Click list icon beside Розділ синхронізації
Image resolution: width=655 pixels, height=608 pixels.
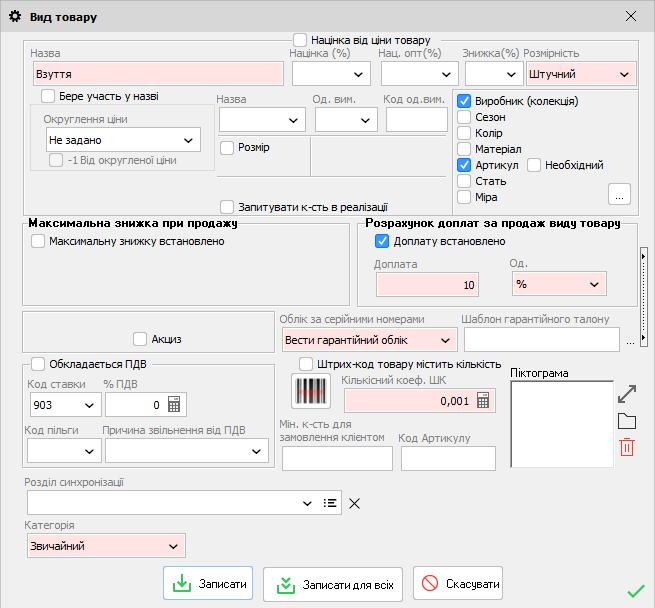pyautogui.click(x=331, y=503)
